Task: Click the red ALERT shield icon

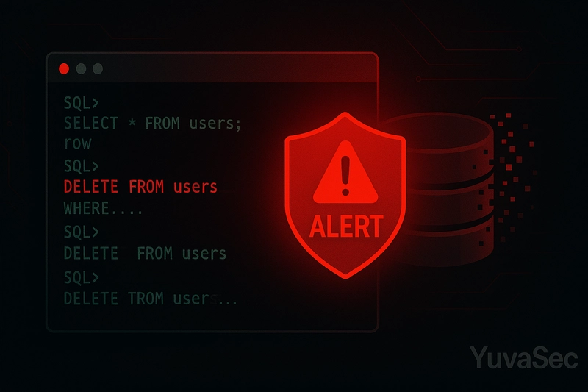Action: [345, 196]
